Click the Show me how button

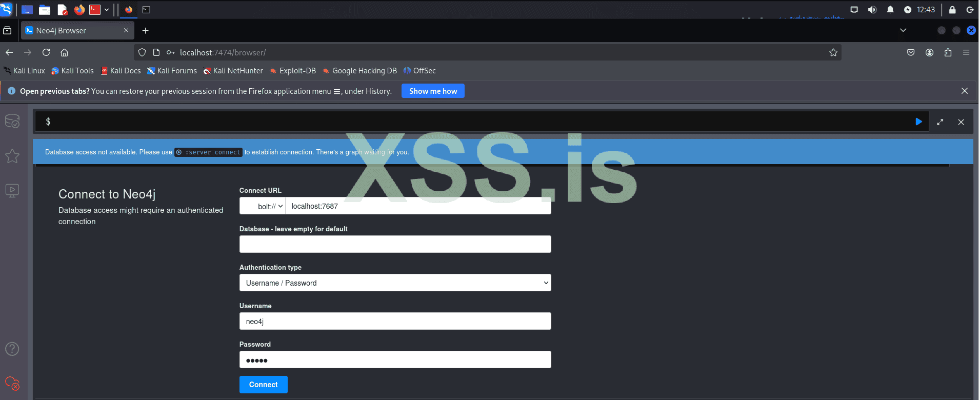[433, 91]
